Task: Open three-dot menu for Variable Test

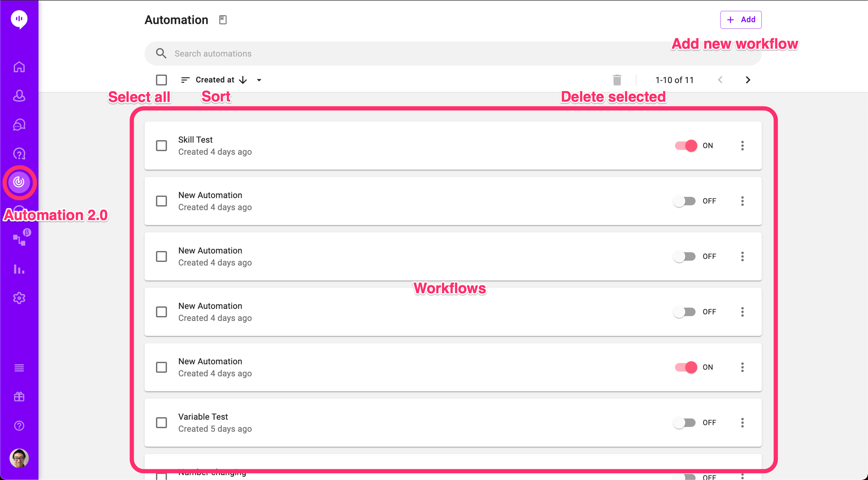Action: 742,423
